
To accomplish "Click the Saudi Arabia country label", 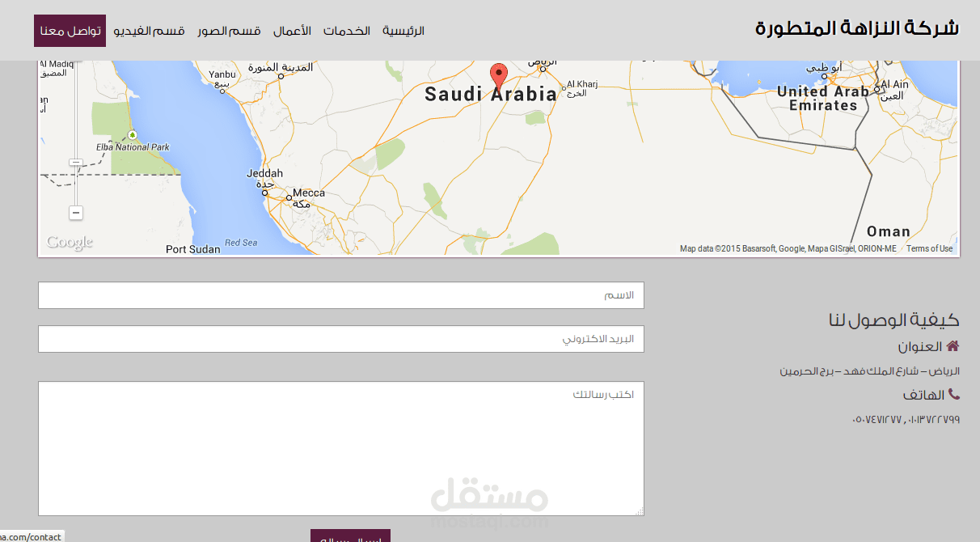I will (491, 95).
